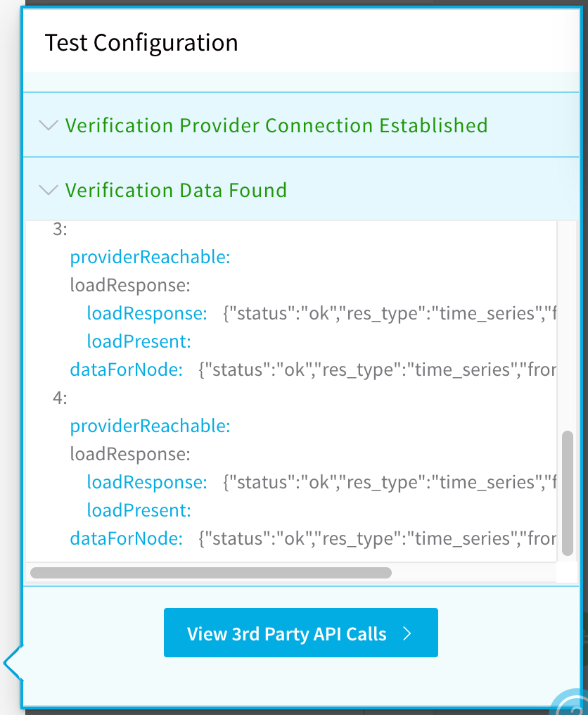Click entry 4 providerReachable key
Image resolution: width=588 pixels, height=715 pixels.
coord(150,426)
